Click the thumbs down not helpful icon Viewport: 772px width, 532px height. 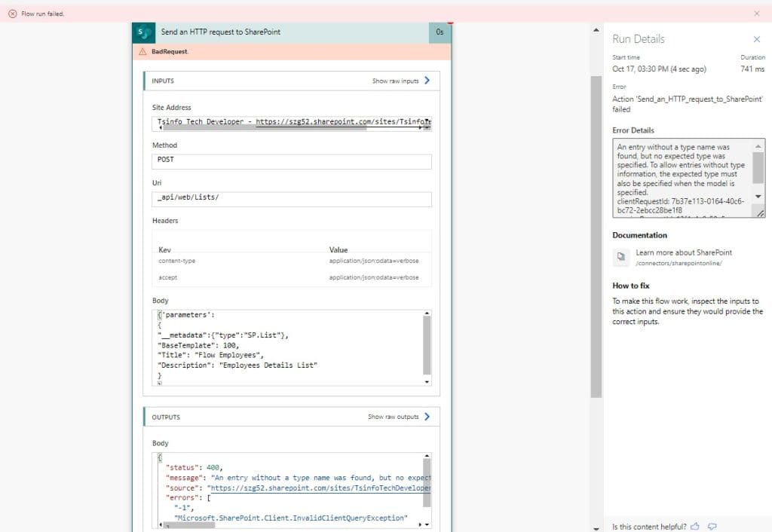(712, 527)
